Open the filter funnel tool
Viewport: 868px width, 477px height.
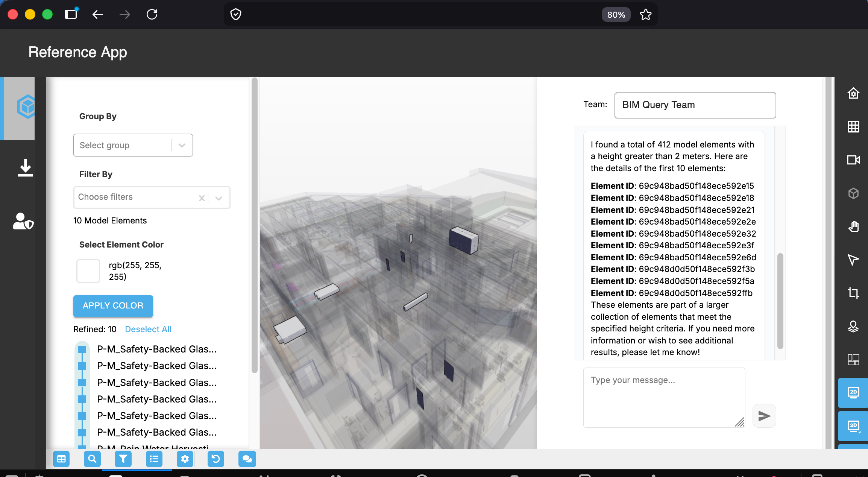tap(123, 459)
